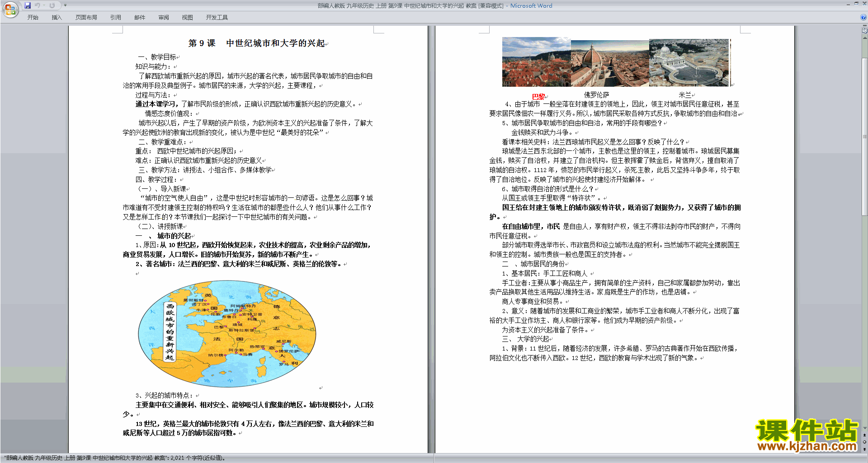
Task: Save the document with the floppy icon
Action: [x=28, y=5]
